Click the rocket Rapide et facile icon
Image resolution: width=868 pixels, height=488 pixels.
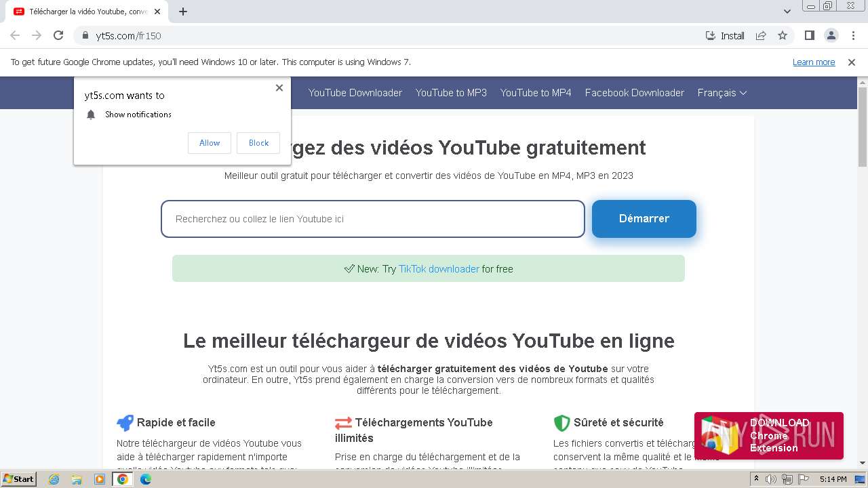coord(125,423)
